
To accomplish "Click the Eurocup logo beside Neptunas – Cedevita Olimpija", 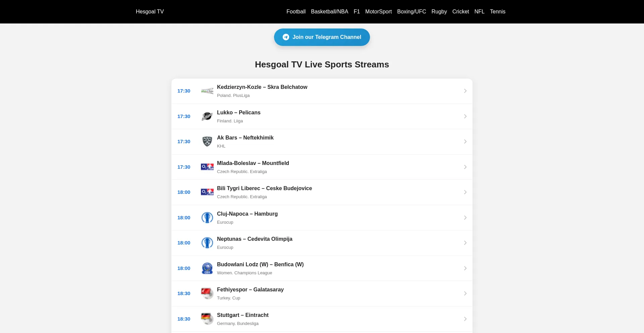I will tap(207, 243).
